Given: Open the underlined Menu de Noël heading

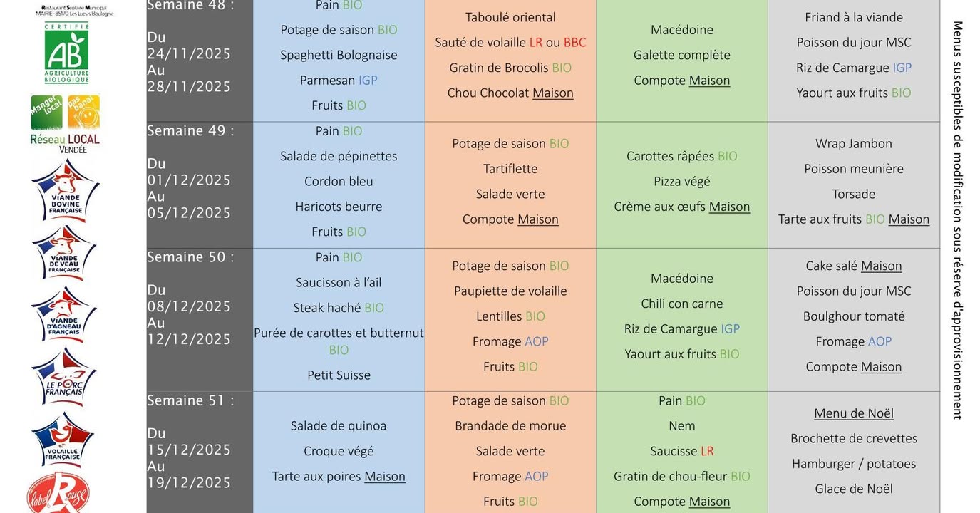Looking at the screenshot, I should (x=853, y=413).
